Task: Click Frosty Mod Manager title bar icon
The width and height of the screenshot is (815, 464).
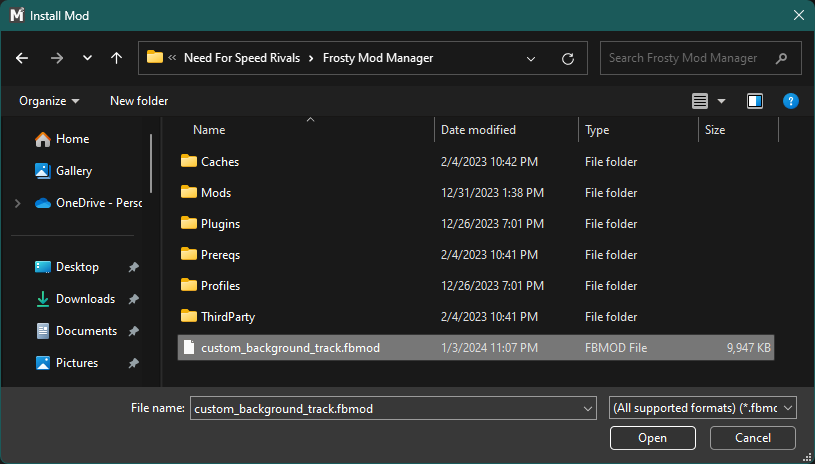Action: (17, 16)
